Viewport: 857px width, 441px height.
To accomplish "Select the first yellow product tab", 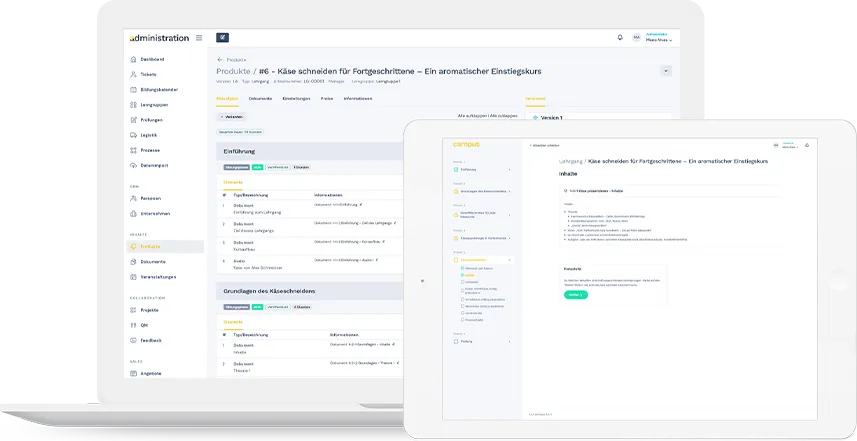I will (227, 98).
